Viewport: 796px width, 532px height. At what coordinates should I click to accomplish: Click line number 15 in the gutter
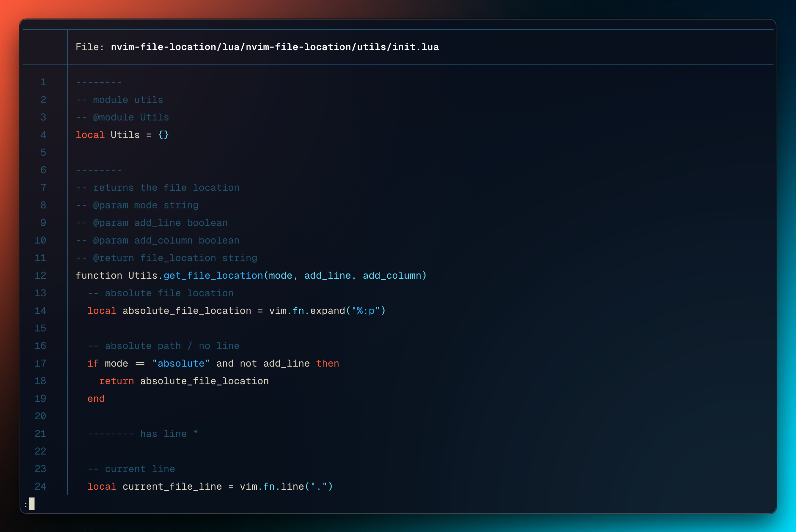pos(40,329)
